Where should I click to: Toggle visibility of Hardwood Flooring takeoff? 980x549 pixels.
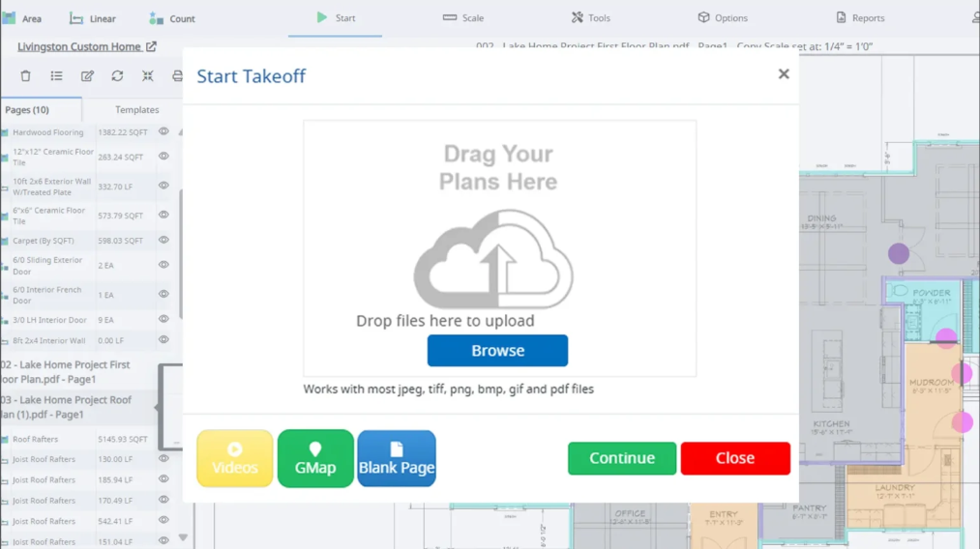(x=163, y=131)
